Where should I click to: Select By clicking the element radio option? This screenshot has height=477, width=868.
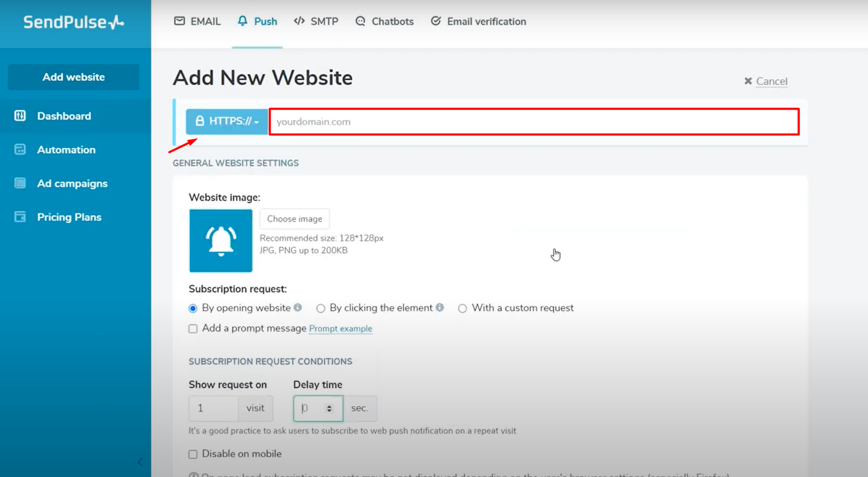tap(320, 308)
